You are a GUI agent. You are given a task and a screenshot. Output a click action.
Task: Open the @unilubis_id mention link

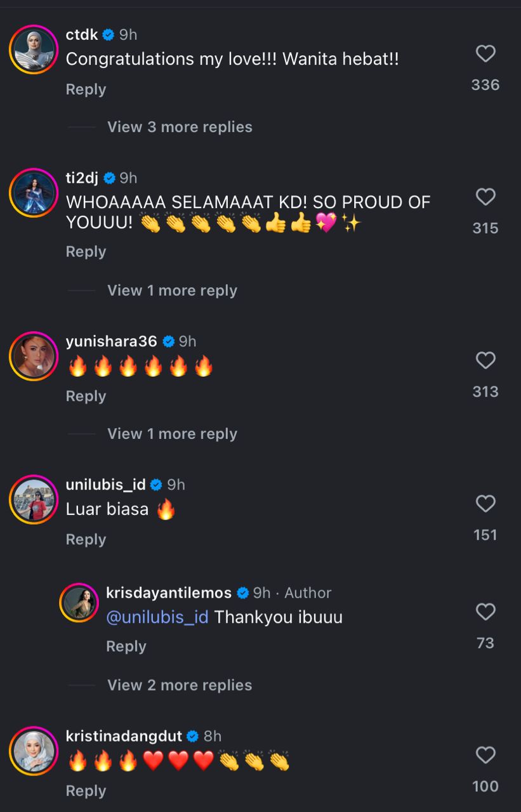tap(157, 617)
